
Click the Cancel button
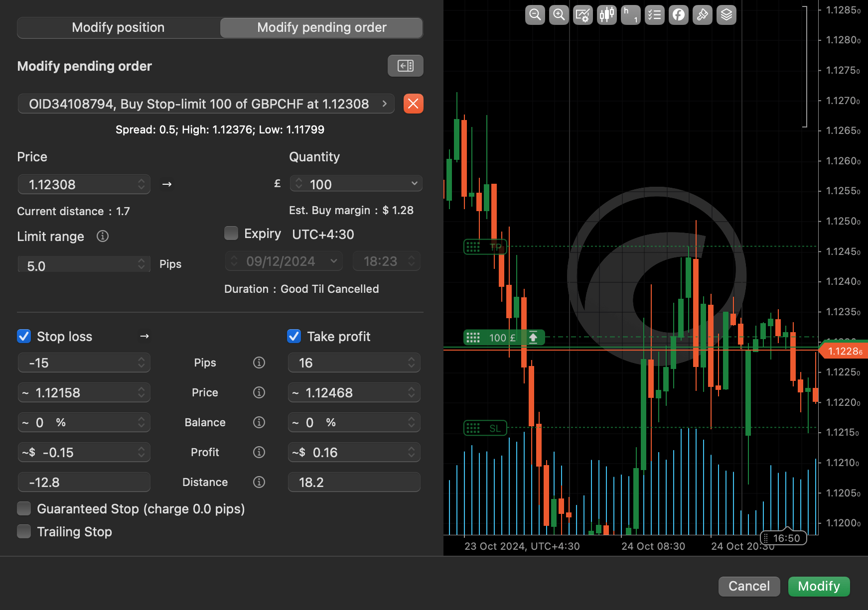click(748, 586)
